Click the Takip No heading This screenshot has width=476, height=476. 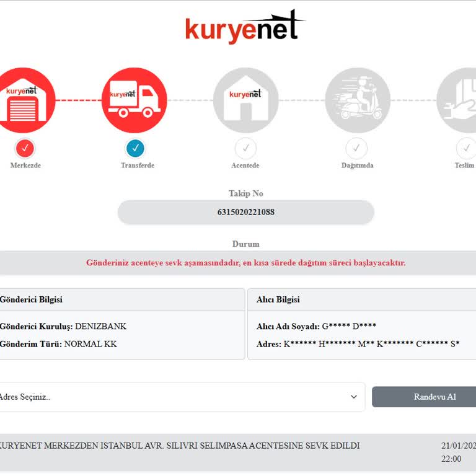click(246, 193)
